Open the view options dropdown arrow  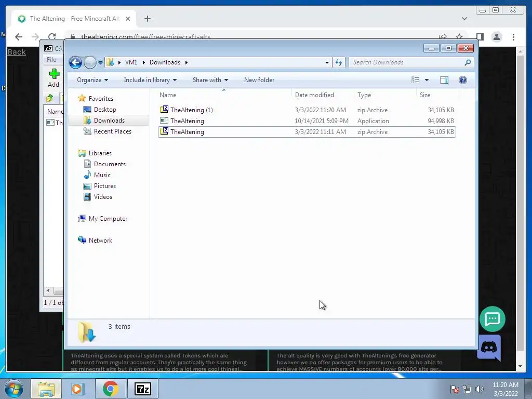[427, 80]
